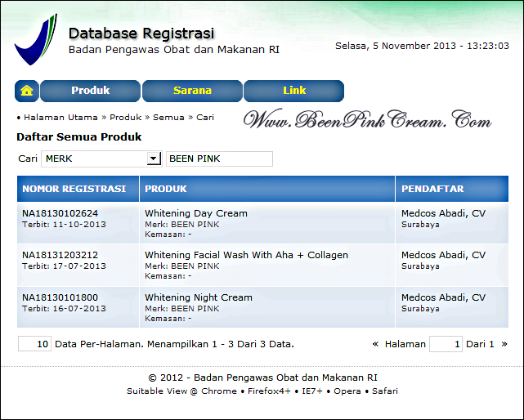Click Badan Pengawas Obat dan Makanan RI subtitle
Image resolution: width=524 pixels, height=420 pixels.
(174, 50)
